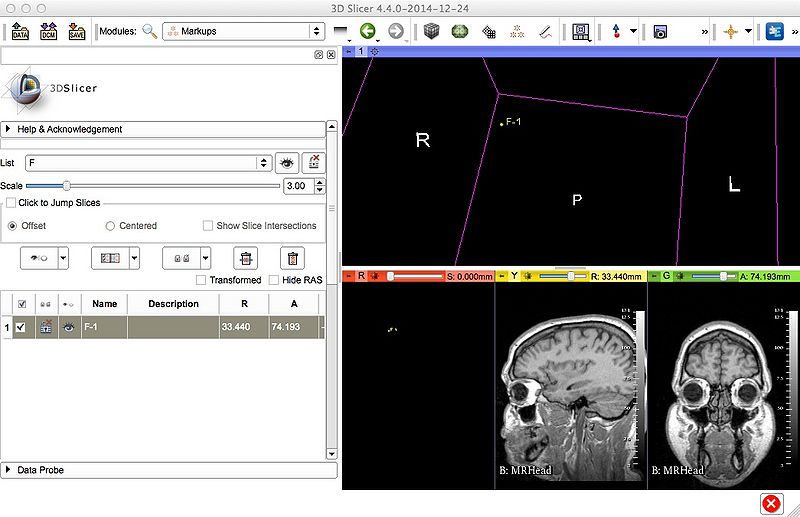Screen dimensions: 800x517
Task: Expand the mouse mode dropdown arrow
Action: coord(633,31)
